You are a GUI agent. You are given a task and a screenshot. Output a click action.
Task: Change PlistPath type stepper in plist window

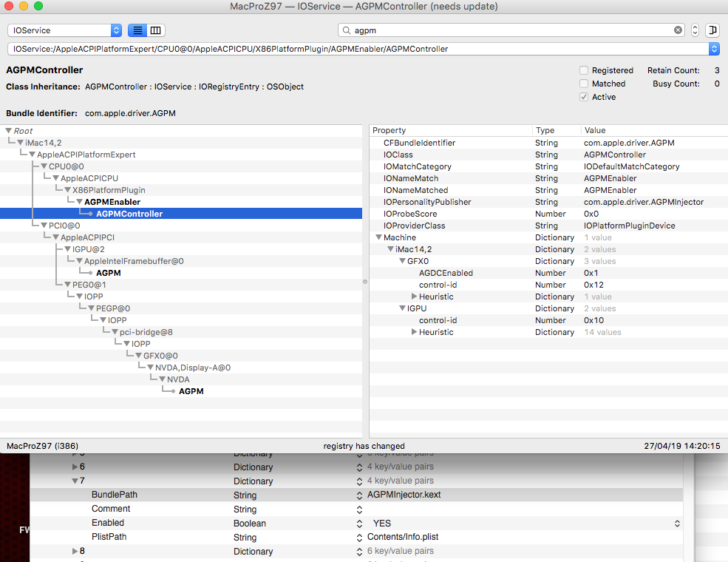point(359,538)
